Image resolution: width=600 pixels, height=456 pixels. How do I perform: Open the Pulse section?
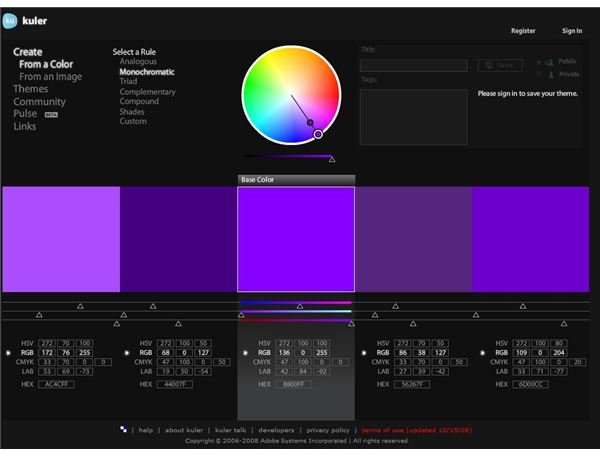point(25,114)
